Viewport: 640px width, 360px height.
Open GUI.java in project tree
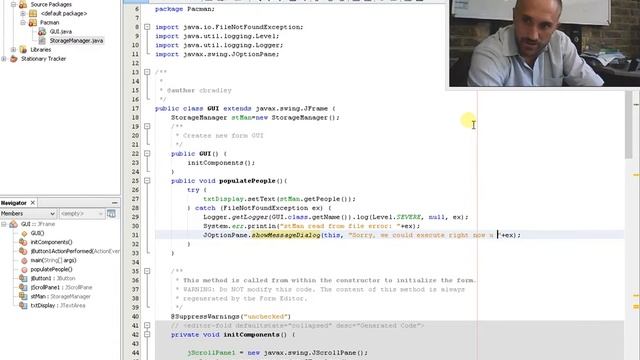pos(61,31)
